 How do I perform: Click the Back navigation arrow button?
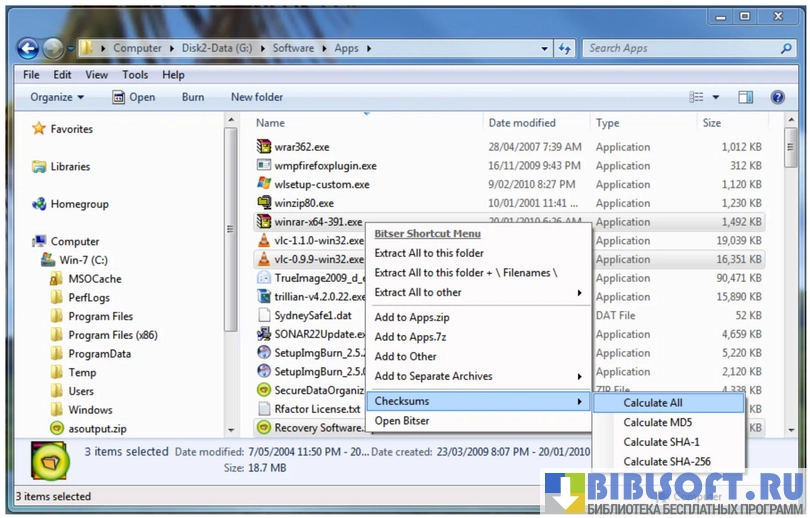pos(28,48)
